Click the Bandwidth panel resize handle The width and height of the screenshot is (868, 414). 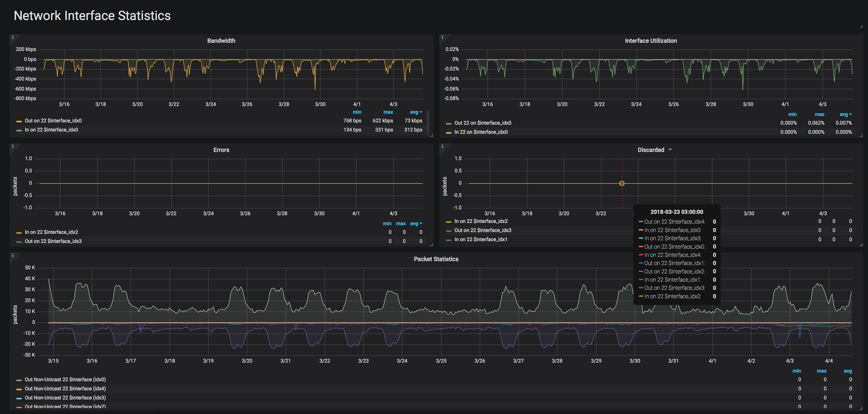pos(431,136)
